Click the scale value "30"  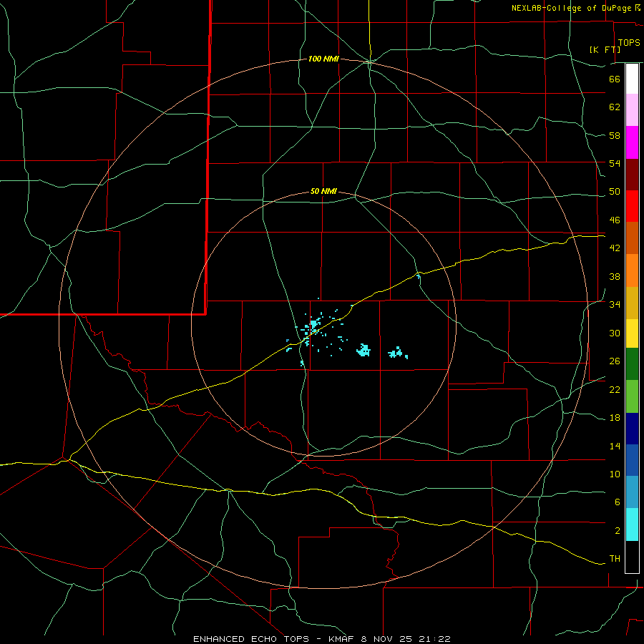(x=615, y=333)
